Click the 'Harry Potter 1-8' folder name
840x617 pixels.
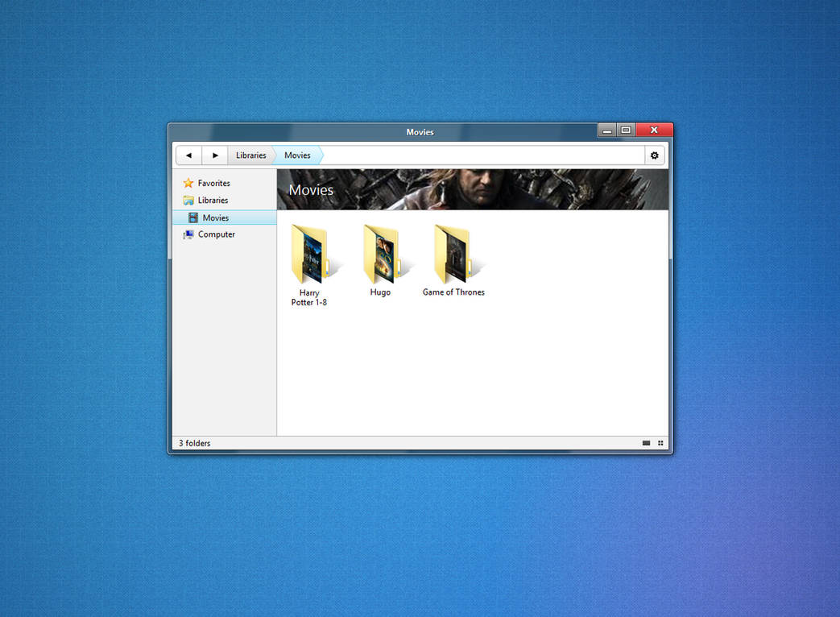309,298
